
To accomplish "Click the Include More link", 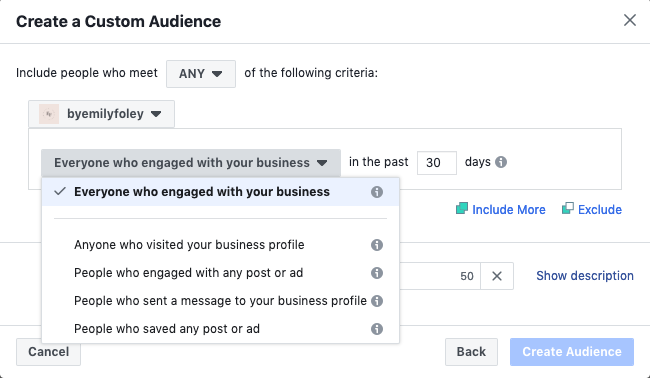I will [509, 210].
